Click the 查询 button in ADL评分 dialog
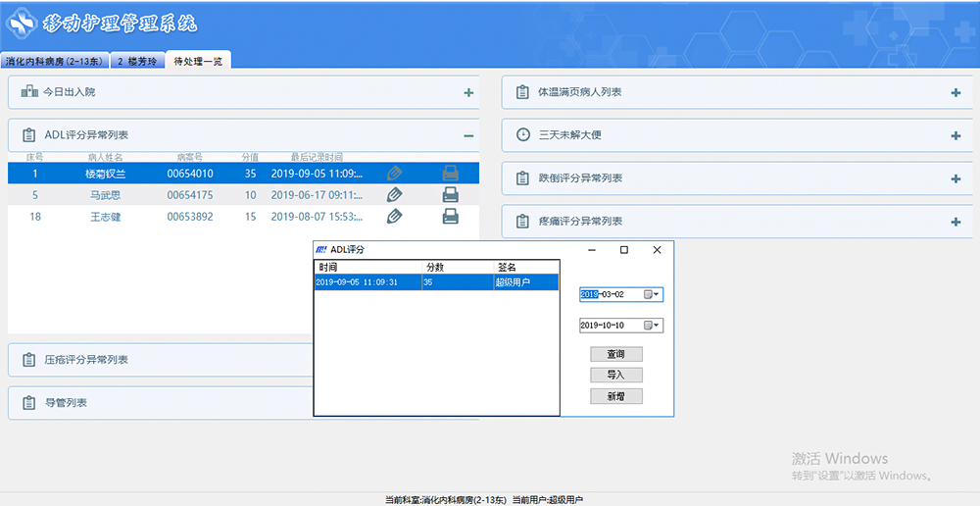 (616, 354)
